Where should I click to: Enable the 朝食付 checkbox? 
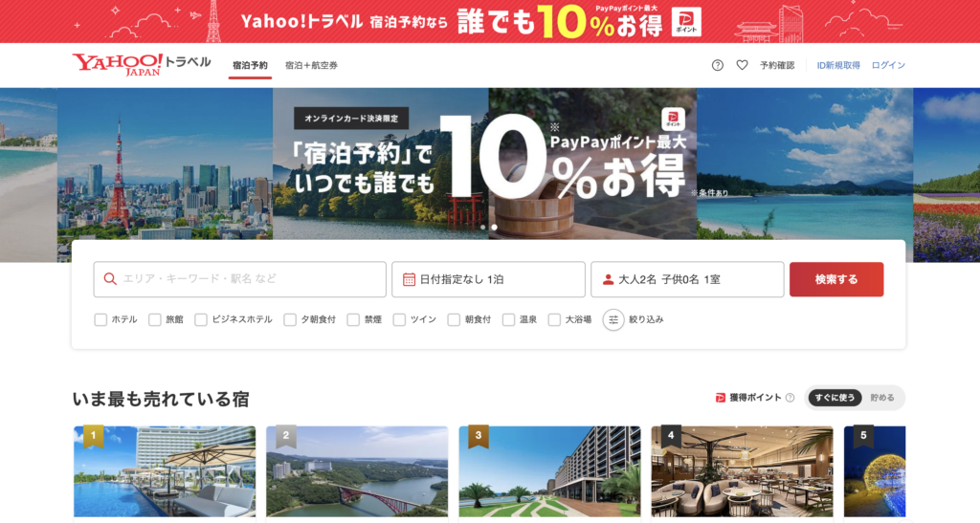[454, 319]
